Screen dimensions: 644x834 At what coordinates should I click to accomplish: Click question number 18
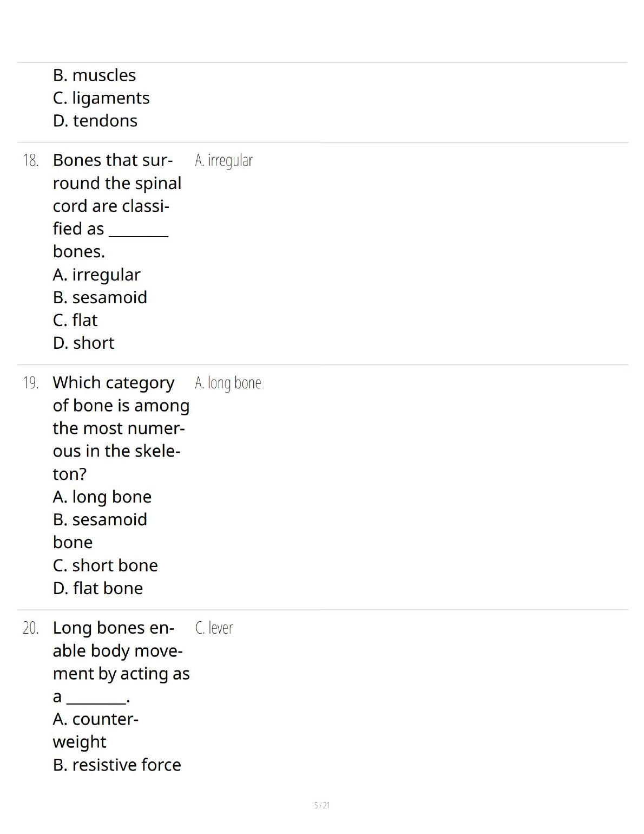31,160
